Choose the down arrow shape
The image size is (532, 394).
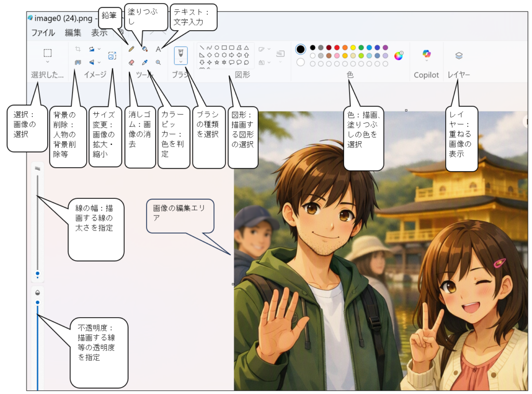click(x=202, y=62)
